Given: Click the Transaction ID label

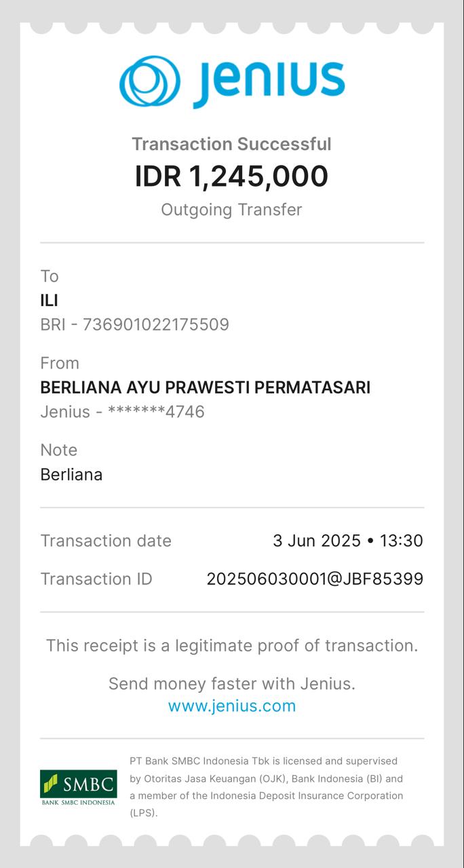Looking at the screenshot, I should [96, 579].
